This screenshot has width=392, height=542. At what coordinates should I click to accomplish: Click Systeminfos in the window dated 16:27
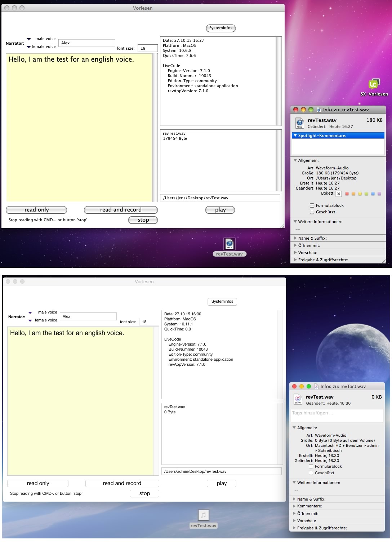[221, 28]
